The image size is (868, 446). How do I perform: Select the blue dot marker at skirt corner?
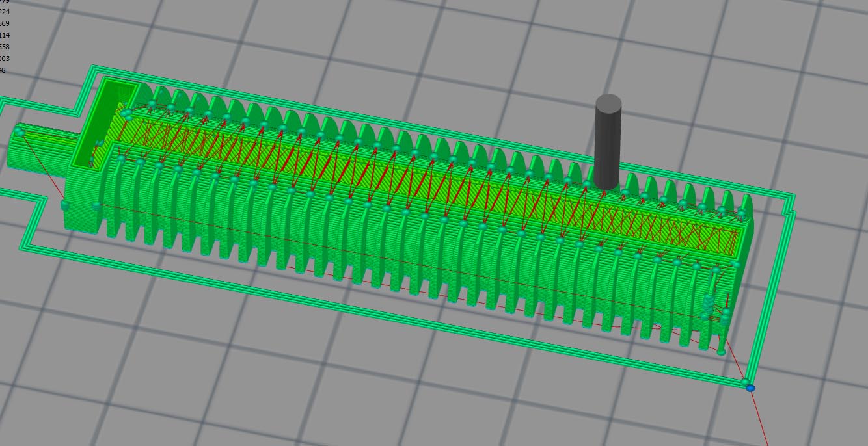coord(750,387)
